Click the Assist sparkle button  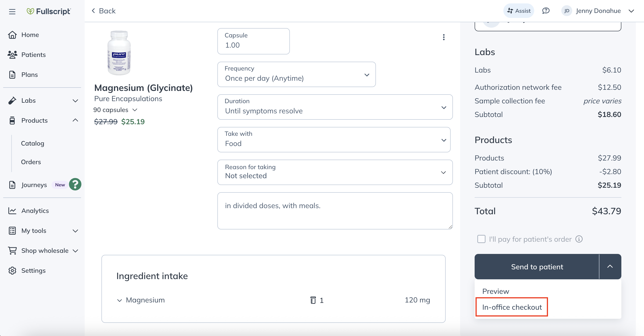pos(519,11)
